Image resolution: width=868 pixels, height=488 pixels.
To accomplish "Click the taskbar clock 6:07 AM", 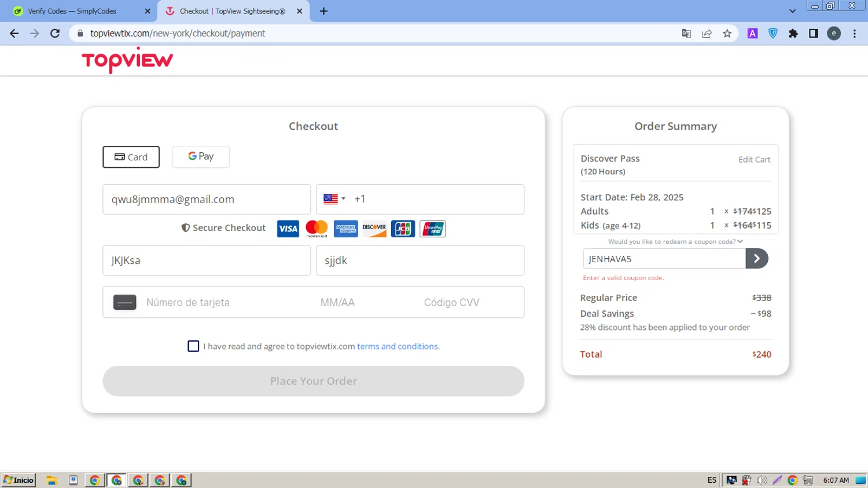I will [836, 480].
